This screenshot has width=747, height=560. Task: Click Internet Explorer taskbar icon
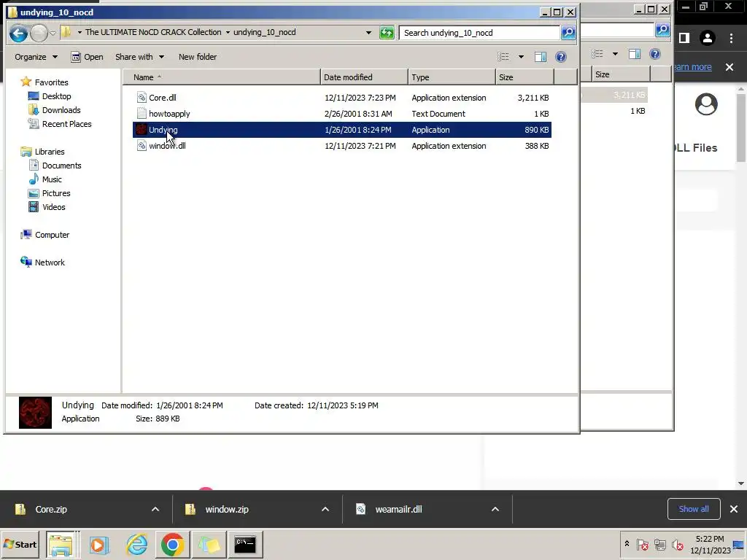pyautogui.click(x=136, y=544)
